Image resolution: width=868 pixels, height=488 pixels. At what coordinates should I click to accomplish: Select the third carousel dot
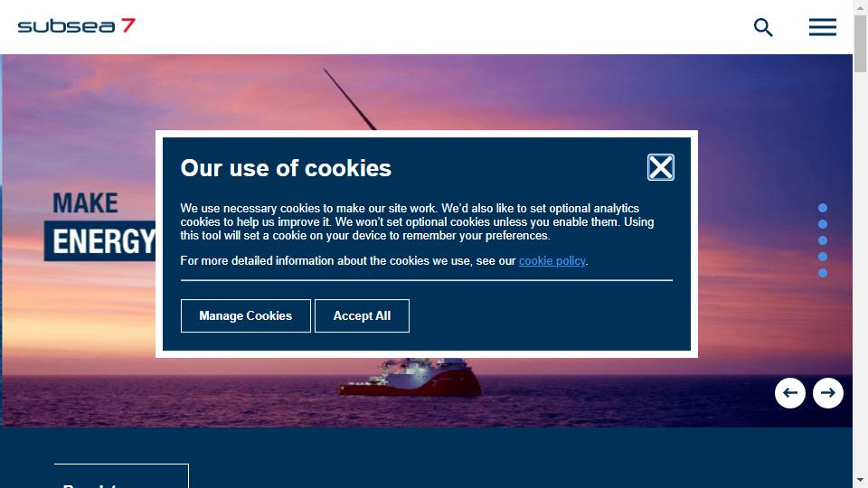823,240
